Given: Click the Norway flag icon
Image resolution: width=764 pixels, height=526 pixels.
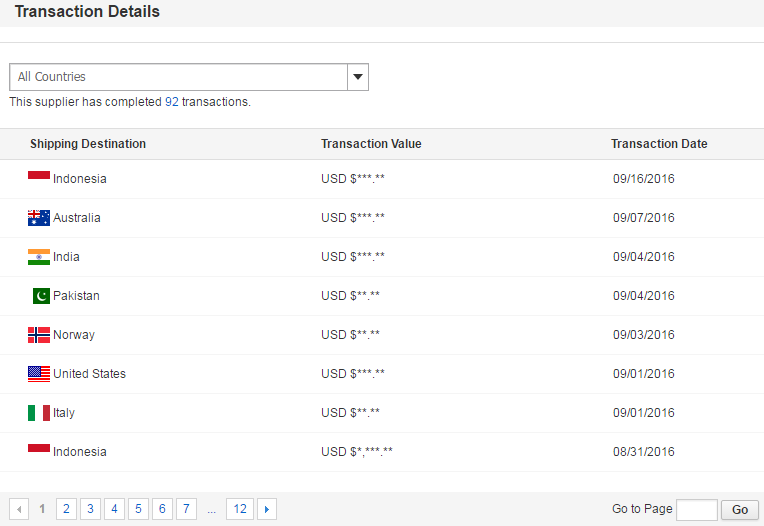Looking at the screenshot, I should (39, 335).
